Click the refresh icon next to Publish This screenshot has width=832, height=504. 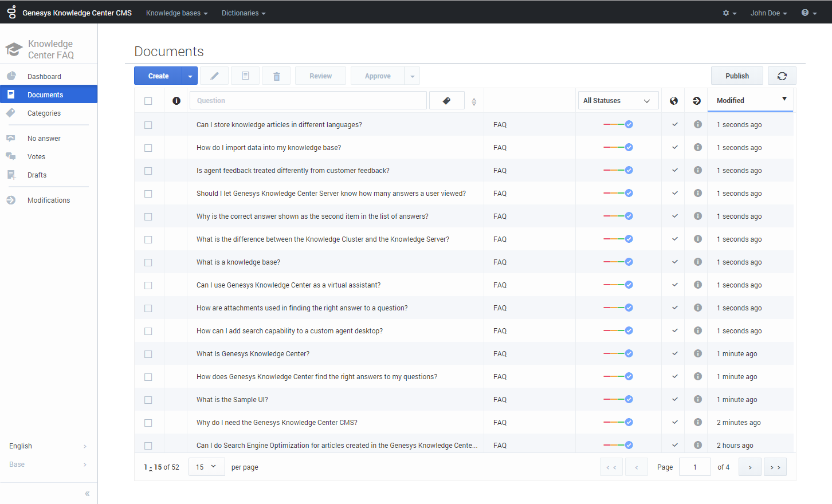[x=782, y=76]
